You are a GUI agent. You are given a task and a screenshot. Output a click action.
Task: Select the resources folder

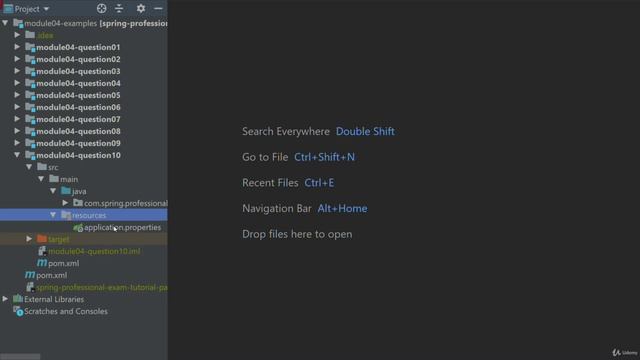[x=89, y=215]
